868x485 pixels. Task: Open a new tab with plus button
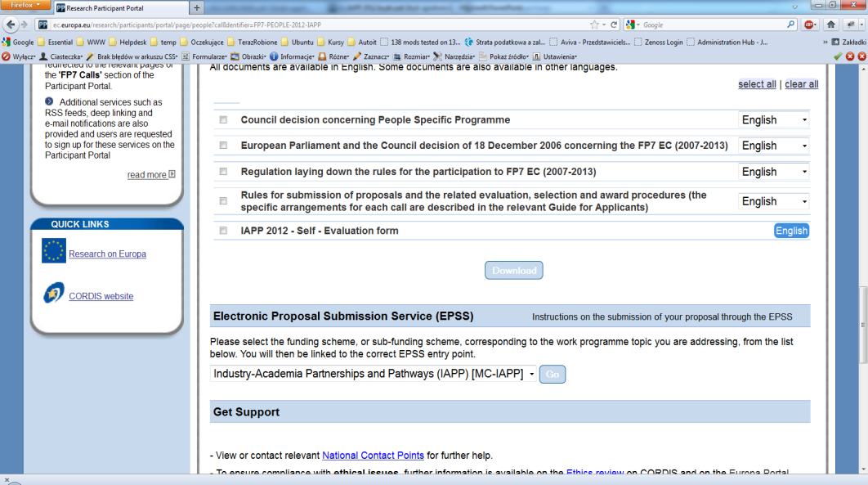196,7
